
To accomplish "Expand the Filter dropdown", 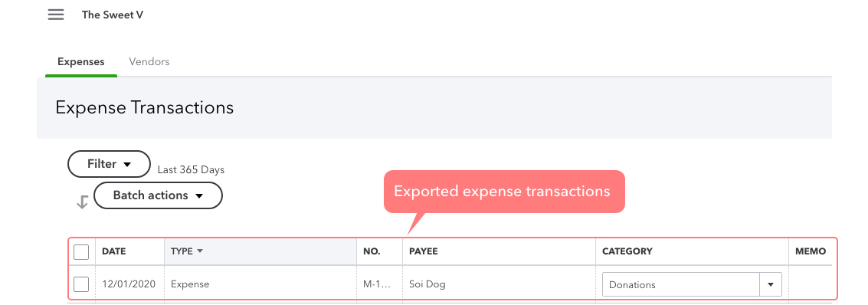I will coord(109,164).
